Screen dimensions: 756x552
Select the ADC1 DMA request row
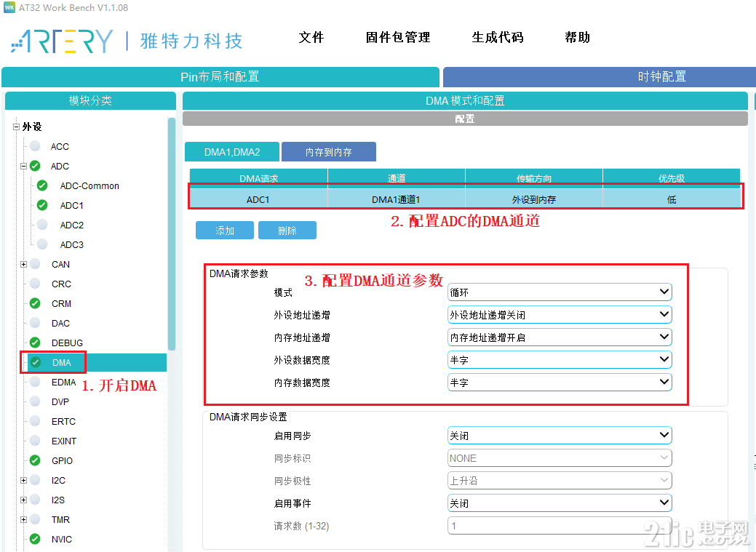click(x=465, y=199)
